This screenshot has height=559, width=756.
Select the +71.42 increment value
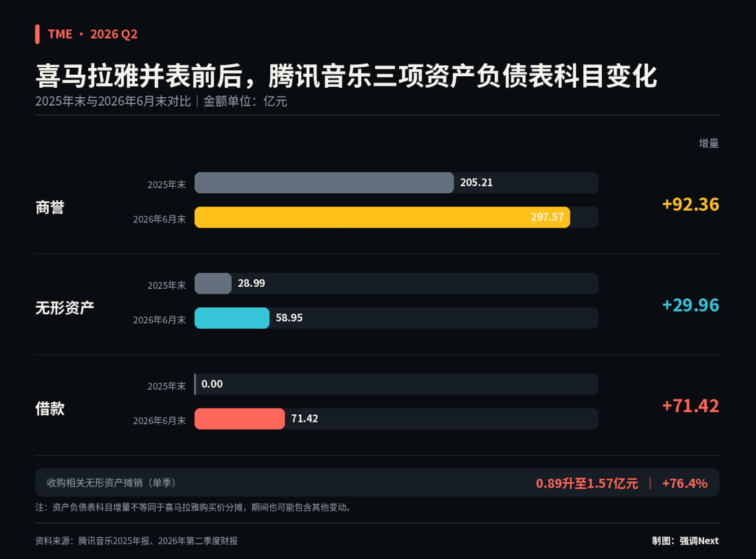tap(690, 406)
